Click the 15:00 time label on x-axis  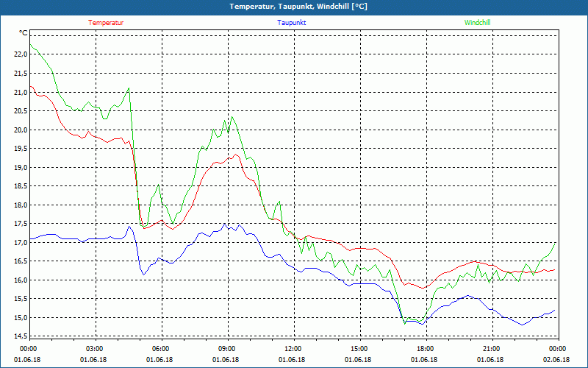click(359, 349)
